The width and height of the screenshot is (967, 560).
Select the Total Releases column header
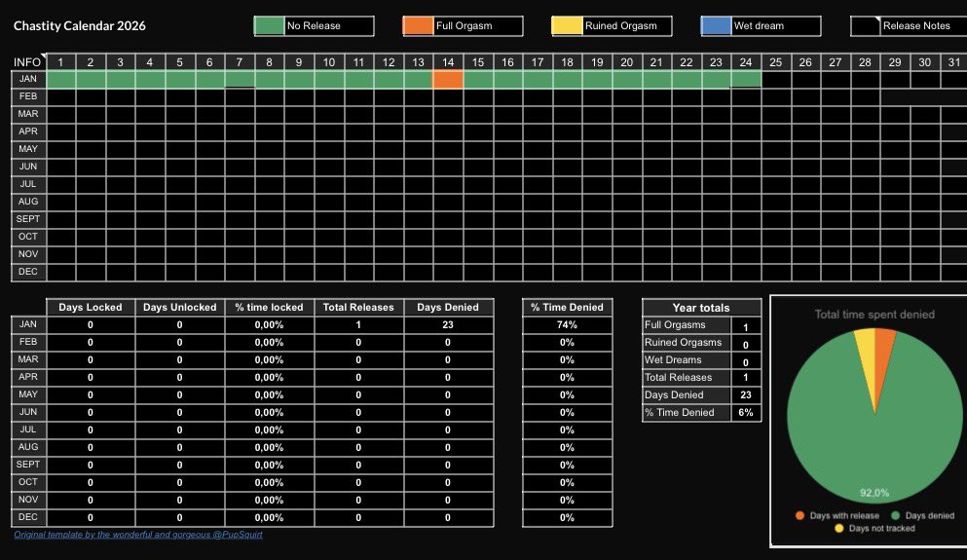pyautogui.click(x=359, y=307)
